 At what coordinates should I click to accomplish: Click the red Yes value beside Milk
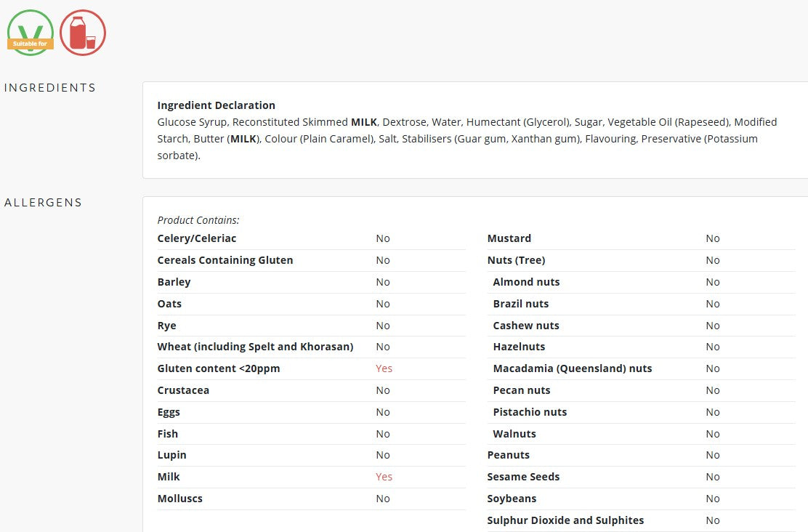pyautogui.click(x=384, y=477)
